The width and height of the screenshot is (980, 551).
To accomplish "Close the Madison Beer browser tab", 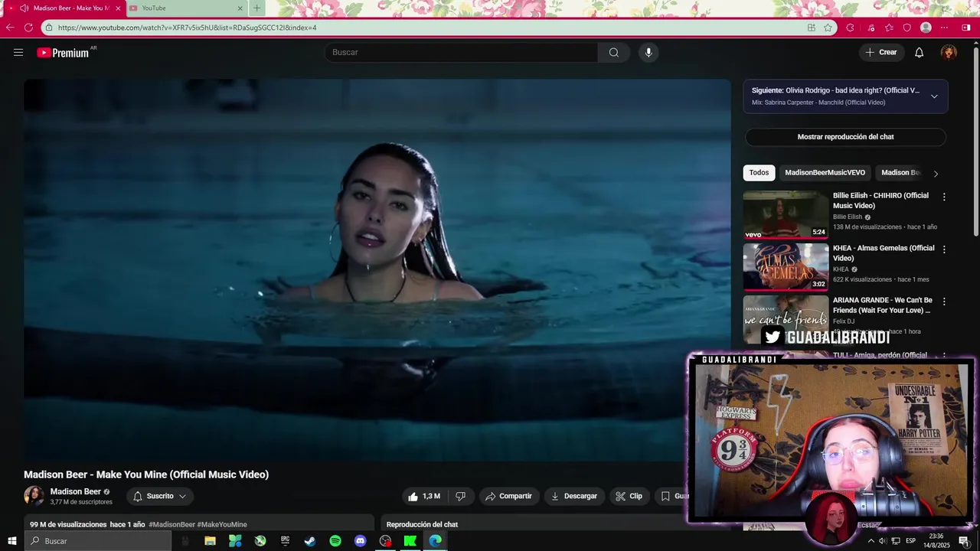I will [x=118, y=8].
